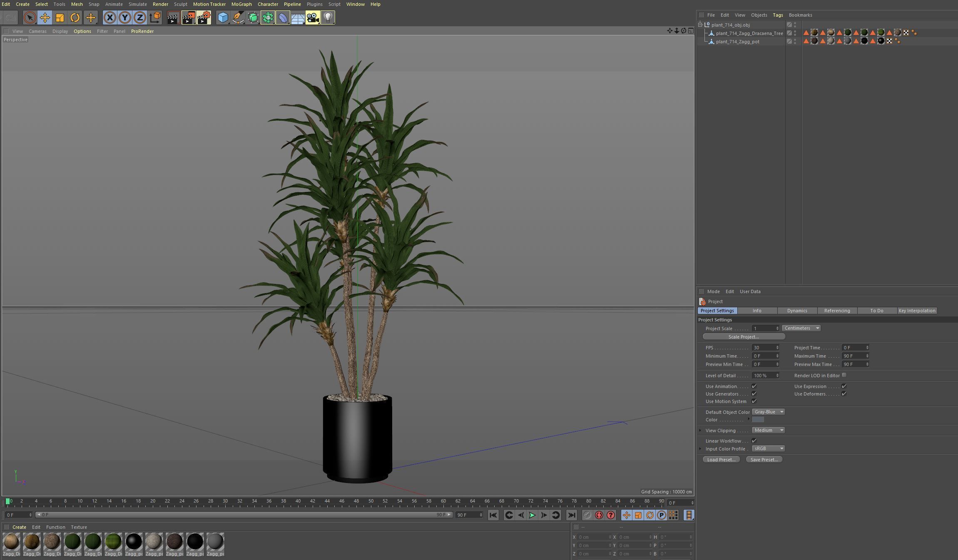Switch to the Key Interpolation tab
This screenshot has width=958, height=560.
(917, 311)
